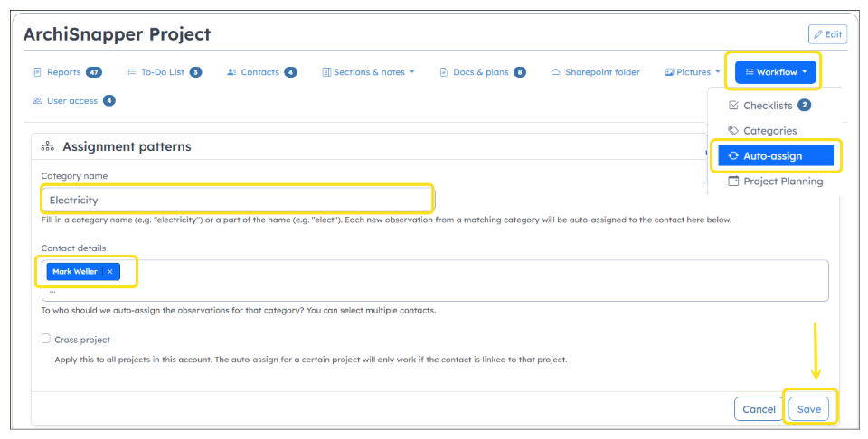Collapse the Workflow dropdown menu

(776, 72)
